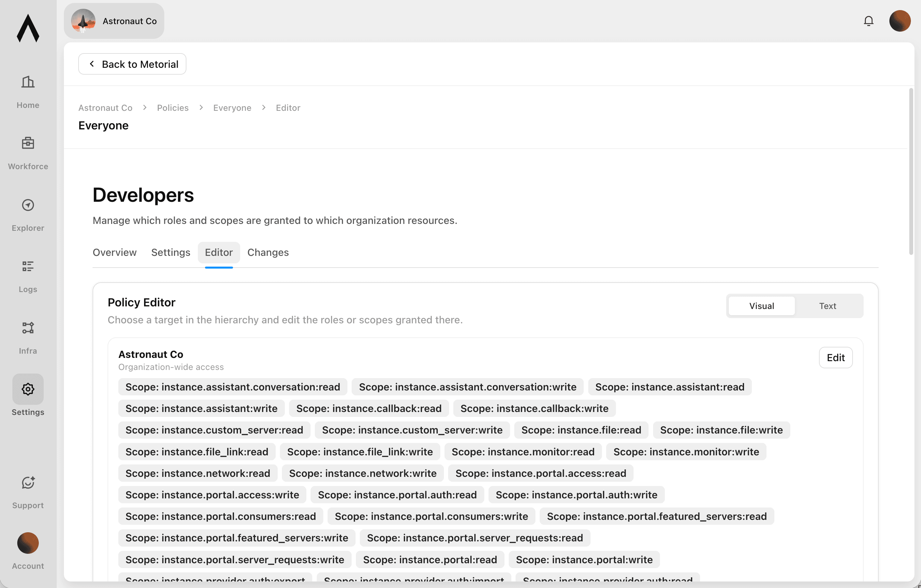The image size is (921, 588).
Task: Click scope instance.portal.server_requests:write
Action: [x=234, y=560]
